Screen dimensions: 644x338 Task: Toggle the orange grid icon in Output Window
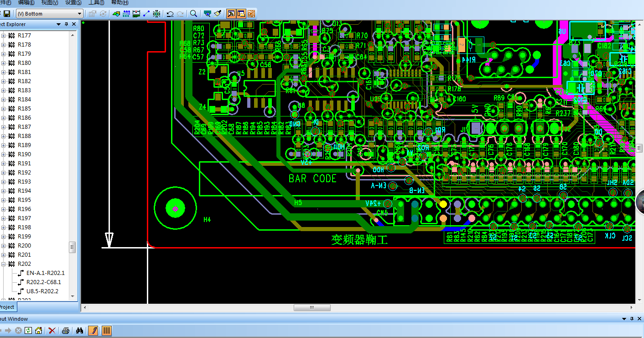coord(107,331)
